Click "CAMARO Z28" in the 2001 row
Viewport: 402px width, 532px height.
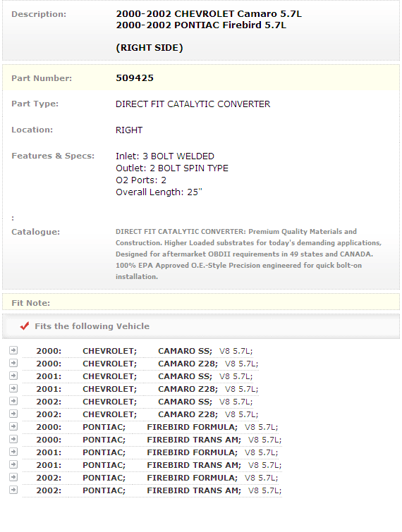tap(188, 389)
